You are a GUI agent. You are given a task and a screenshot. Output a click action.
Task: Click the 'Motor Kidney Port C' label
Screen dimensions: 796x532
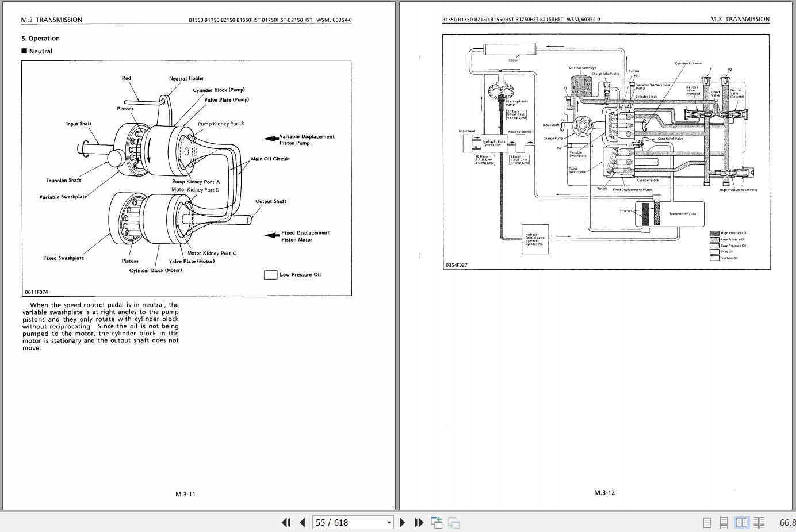point(212,253)
